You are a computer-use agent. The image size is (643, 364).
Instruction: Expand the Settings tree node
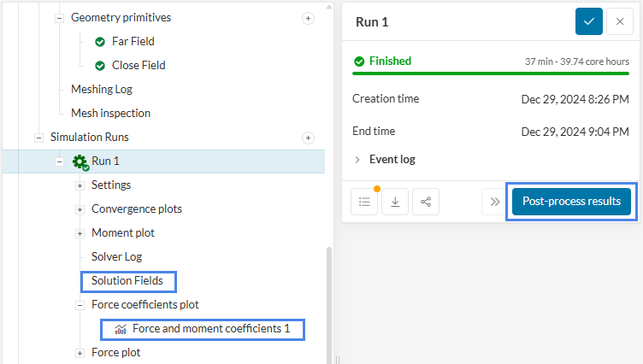pyautogui.click(x=80, y=185)
